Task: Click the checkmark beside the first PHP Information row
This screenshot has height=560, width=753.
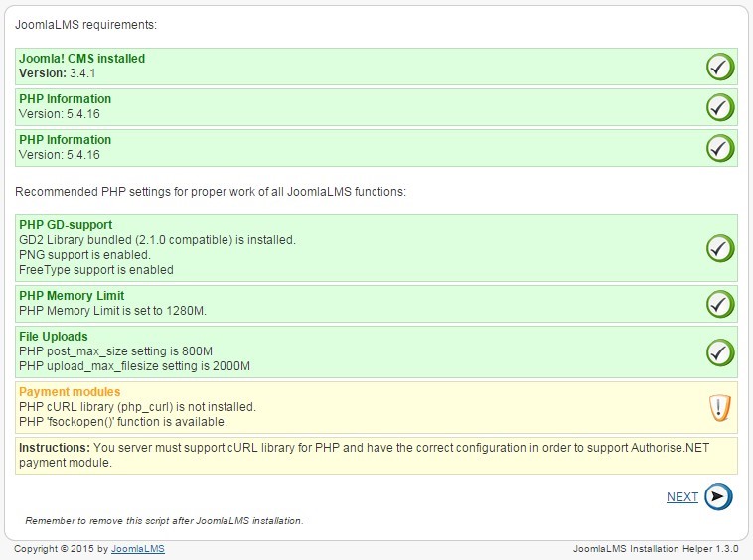Action: click(x=720, y=107)
